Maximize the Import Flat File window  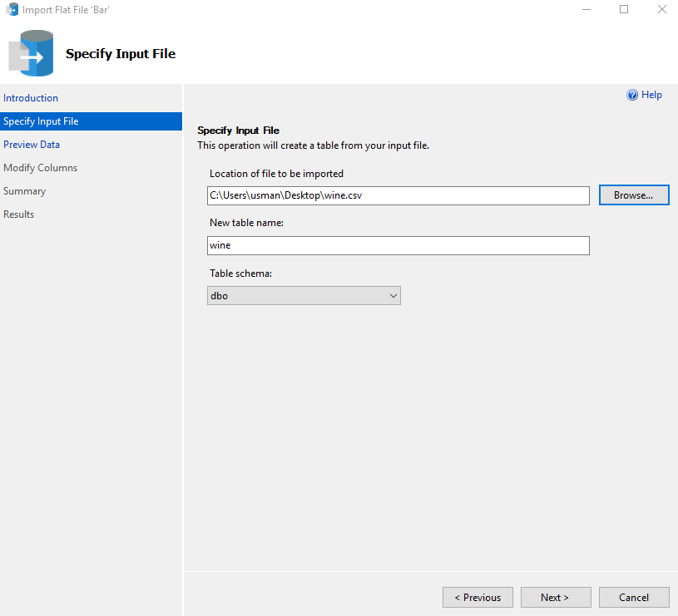(624, 10)
